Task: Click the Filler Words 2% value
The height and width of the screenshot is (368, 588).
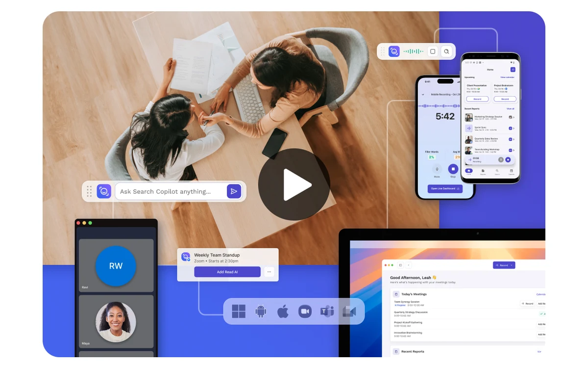Action: [432, 157]
